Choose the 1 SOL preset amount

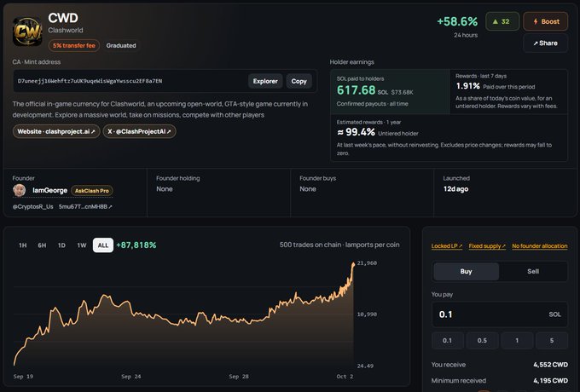click(x=517, y=341)
